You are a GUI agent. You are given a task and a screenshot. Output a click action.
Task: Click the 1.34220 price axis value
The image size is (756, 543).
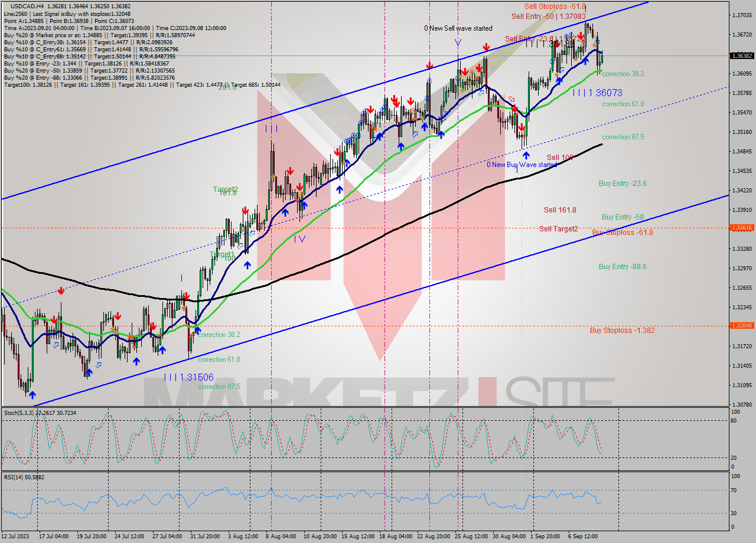742,191
